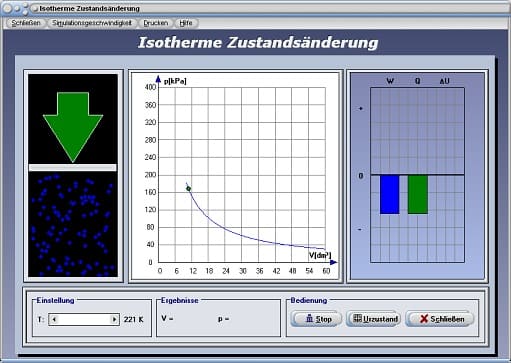Click the Q column label

click(x=417, y=81)
